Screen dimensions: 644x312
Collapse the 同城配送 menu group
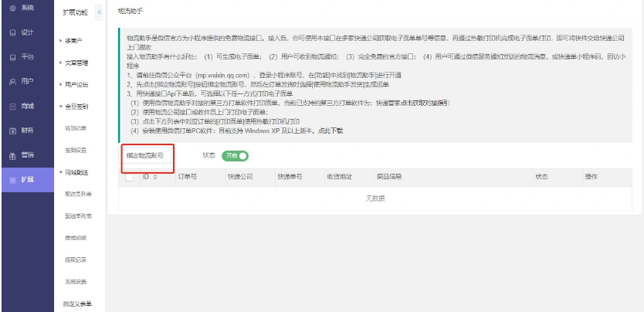(x=76, y=172)
